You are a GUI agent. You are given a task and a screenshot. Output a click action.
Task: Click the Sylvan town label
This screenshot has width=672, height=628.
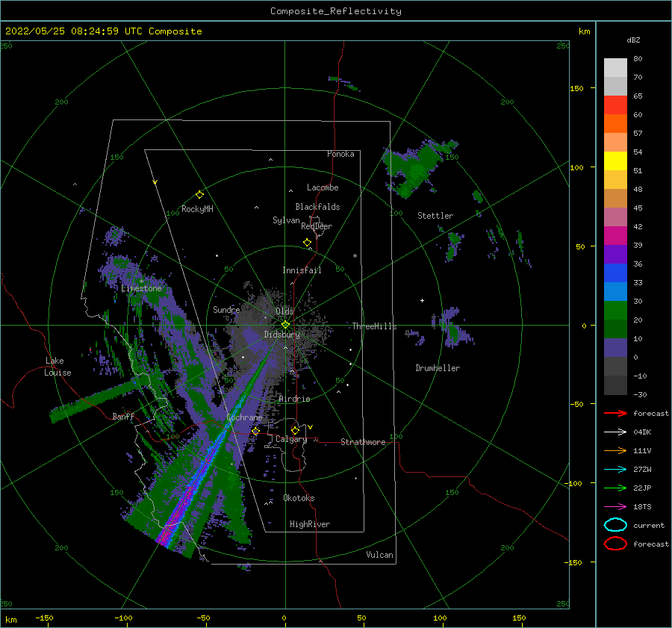(x=286, y=220)
